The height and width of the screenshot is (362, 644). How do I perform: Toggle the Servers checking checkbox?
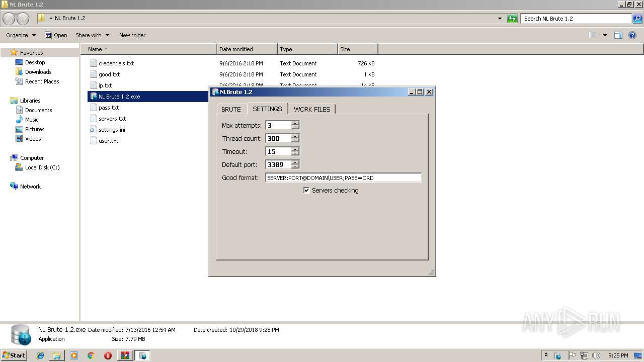[306, 190]
